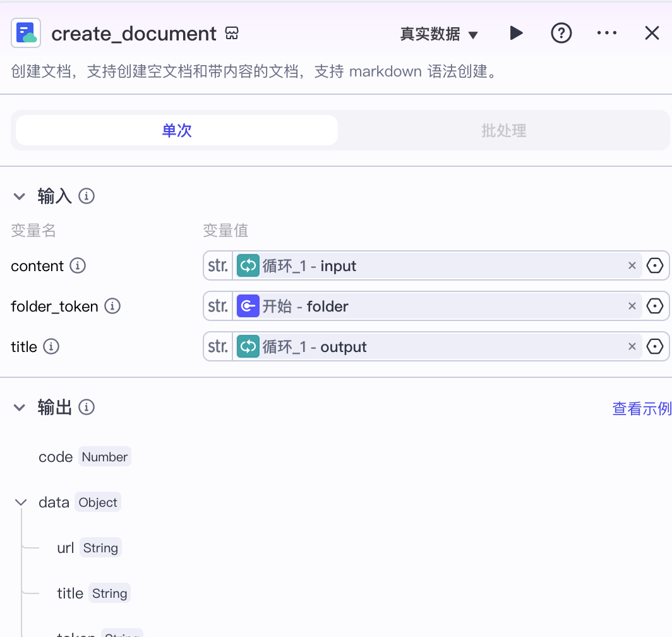Click the title field with 循环_1 - output

coord(436,346)
